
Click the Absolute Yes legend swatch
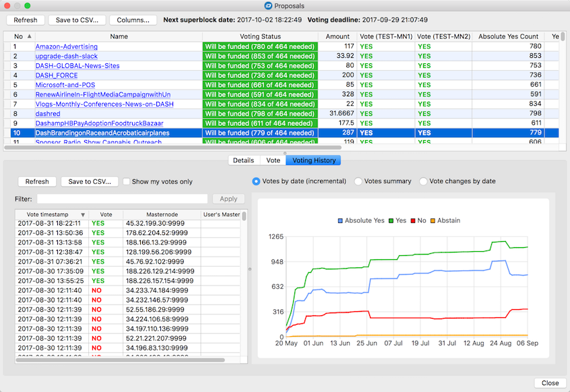340,221
